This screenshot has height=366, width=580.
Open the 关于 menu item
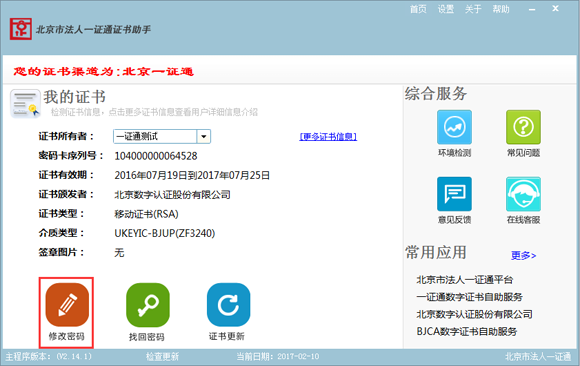(x=473, y=9)
